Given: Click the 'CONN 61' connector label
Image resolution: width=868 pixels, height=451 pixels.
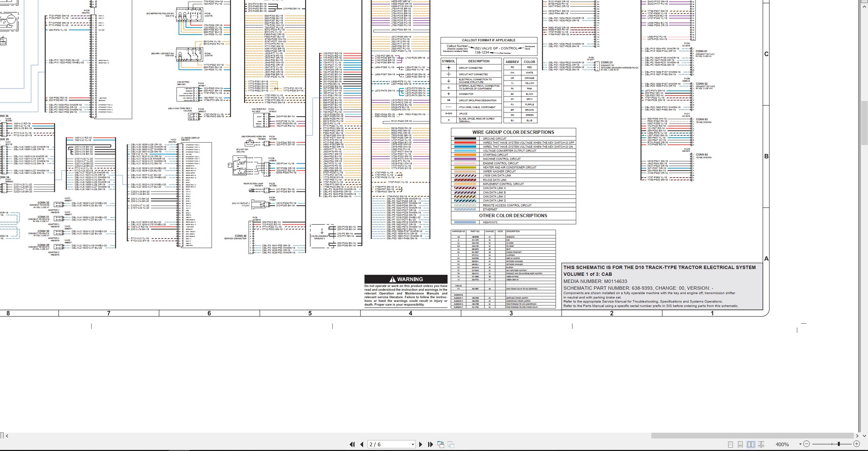Looking at the screenshot, I should tap(702, 51).
